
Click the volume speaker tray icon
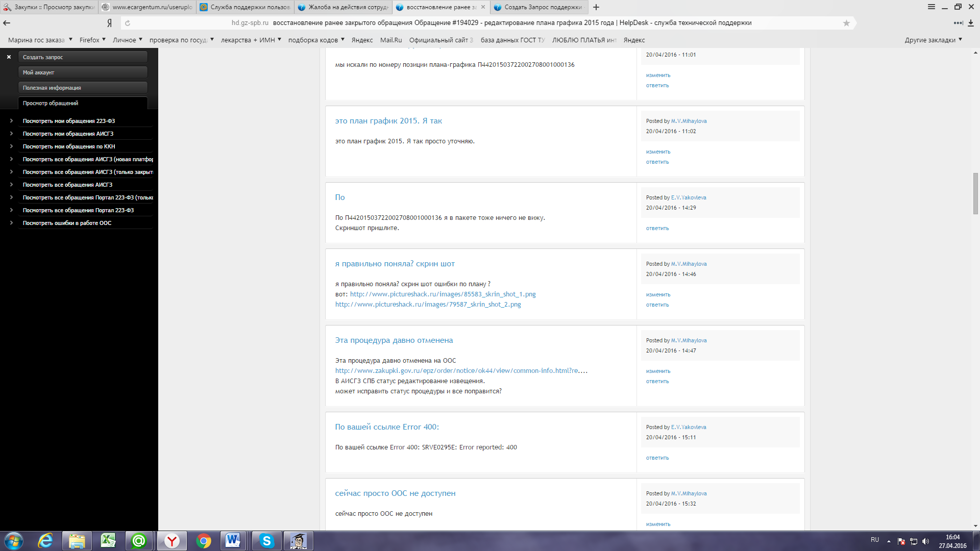coord(925,541)
